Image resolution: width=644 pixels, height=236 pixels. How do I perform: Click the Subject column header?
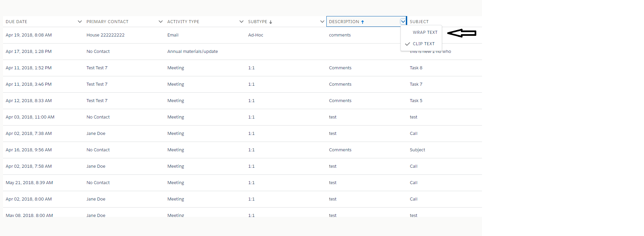(x=419, y=22)
